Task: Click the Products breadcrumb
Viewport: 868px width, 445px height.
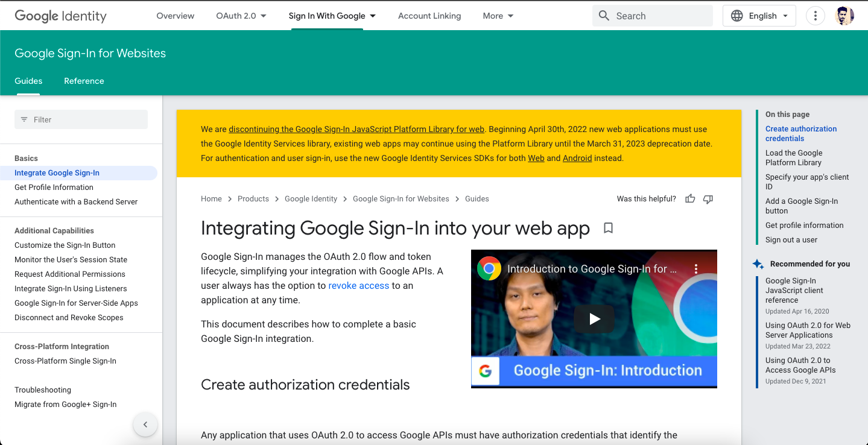Action: [x=253, y=199]
